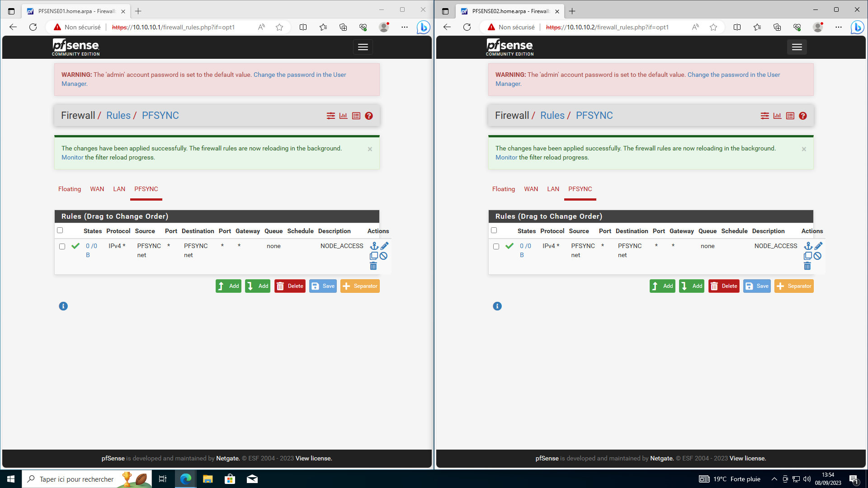The height and width of the screenshot is (488, 868).
Task: Check the NODE_ACCESS rule checkbox on PFSENSE01
Action: click(x=62, y=247)
